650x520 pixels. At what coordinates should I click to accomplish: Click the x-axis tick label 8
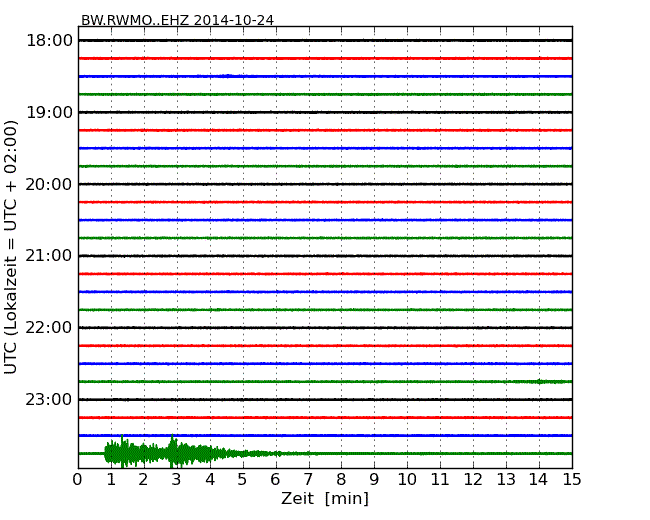(341, 480)
